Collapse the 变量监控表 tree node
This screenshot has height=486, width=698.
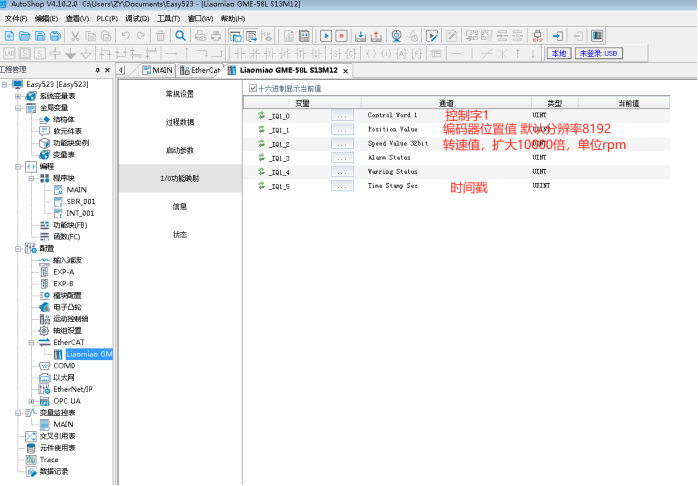point(18,413)
